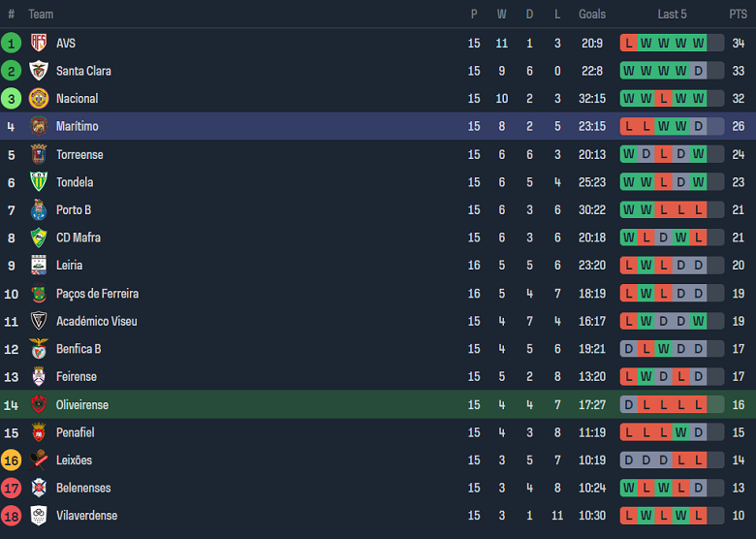This screenshot has width=756, height=539.
Task: Sort table by PTS column header
Action: pyautogui.click(x=738, y=15)
